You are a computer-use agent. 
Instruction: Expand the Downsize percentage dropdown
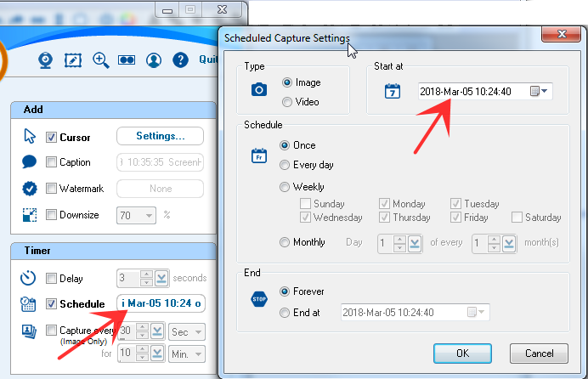coord(150,216)
